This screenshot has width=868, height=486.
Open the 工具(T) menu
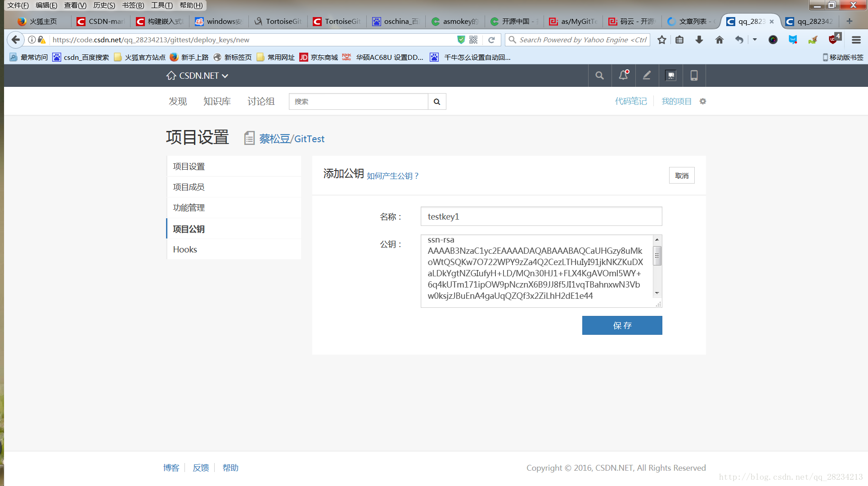tap(162, 5)
